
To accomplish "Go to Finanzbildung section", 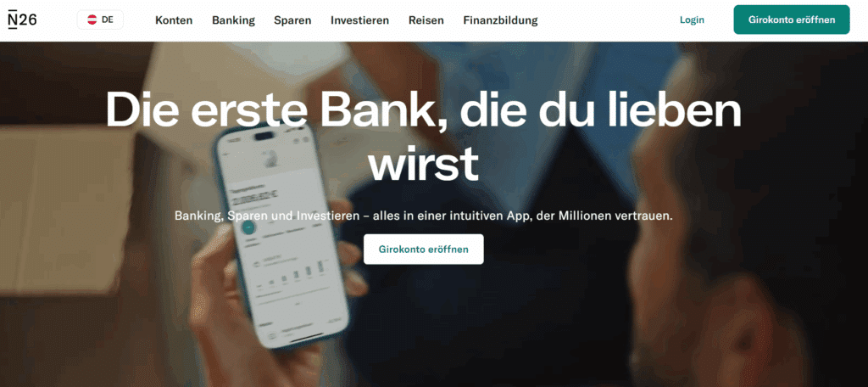I will pos(500,20).
